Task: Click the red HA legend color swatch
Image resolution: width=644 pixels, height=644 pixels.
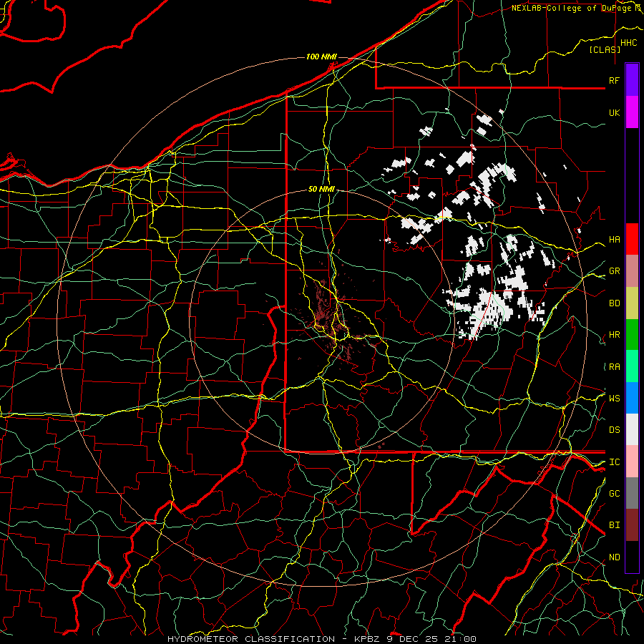Action: [632, 239]
